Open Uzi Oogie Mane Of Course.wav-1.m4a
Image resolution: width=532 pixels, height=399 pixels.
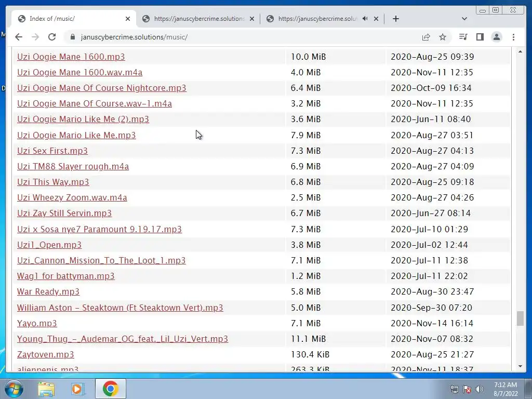point(95,103)
